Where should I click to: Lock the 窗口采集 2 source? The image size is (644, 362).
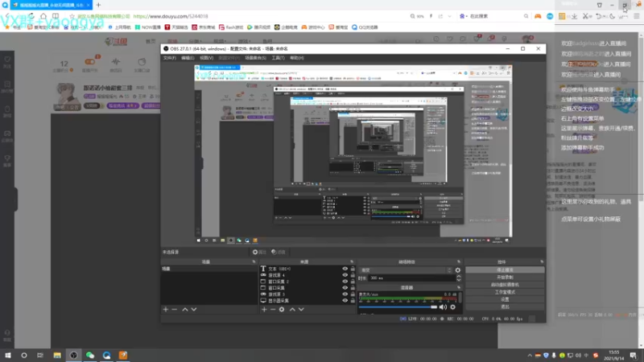click(353, 282)
